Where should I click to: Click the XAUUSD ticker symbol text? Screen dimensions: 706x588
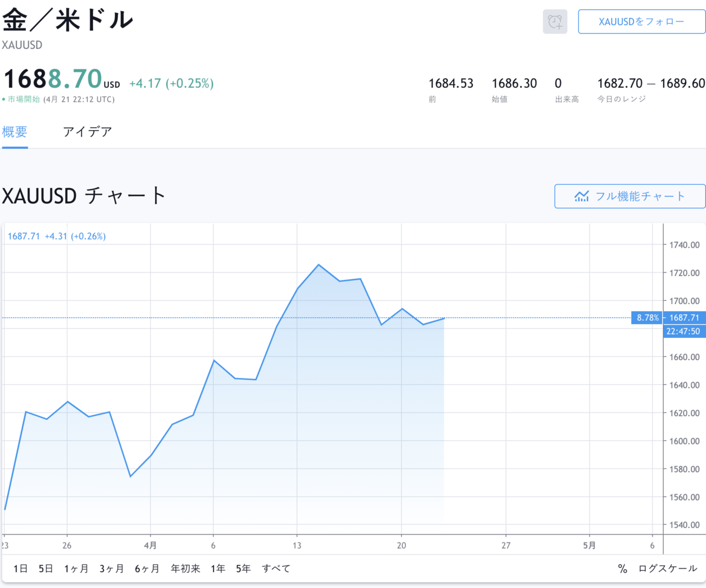(x=22, y=45)
